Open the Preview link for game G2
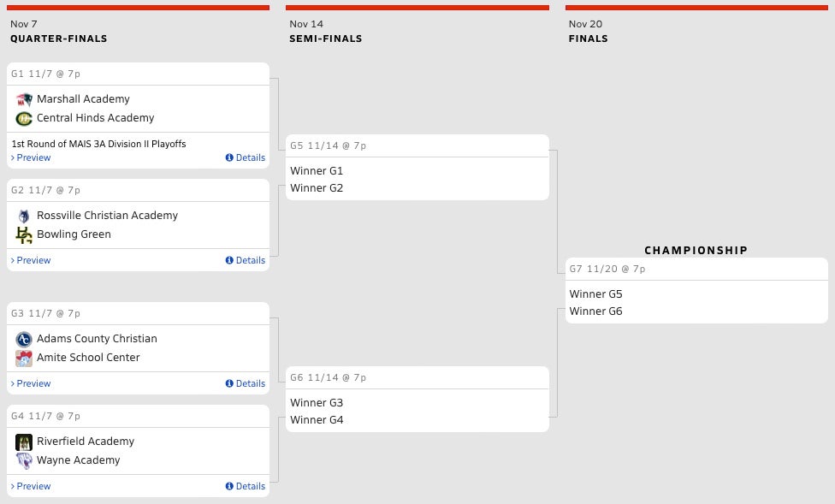 [33, 260]
